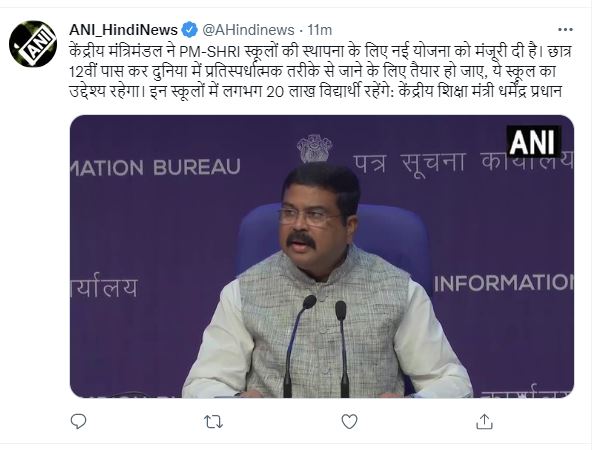Click the Hindi "पत्र सूचना" backdrop text
The image size is (612, 450).
pos(409,162)
